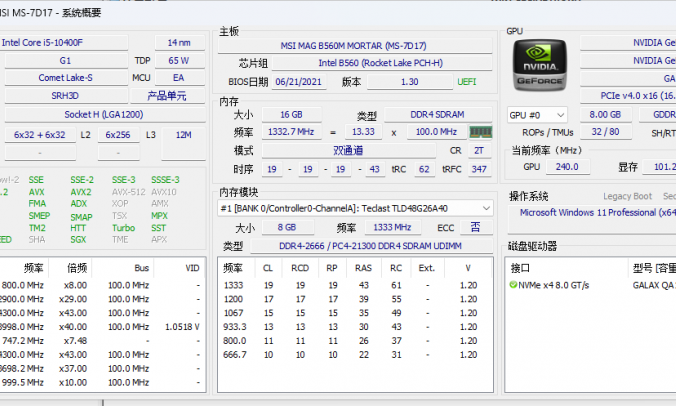This screenshot has width=676, height=406.
Task: Click the NVIDIA GeForce logo image
Action: click(539, 65)
